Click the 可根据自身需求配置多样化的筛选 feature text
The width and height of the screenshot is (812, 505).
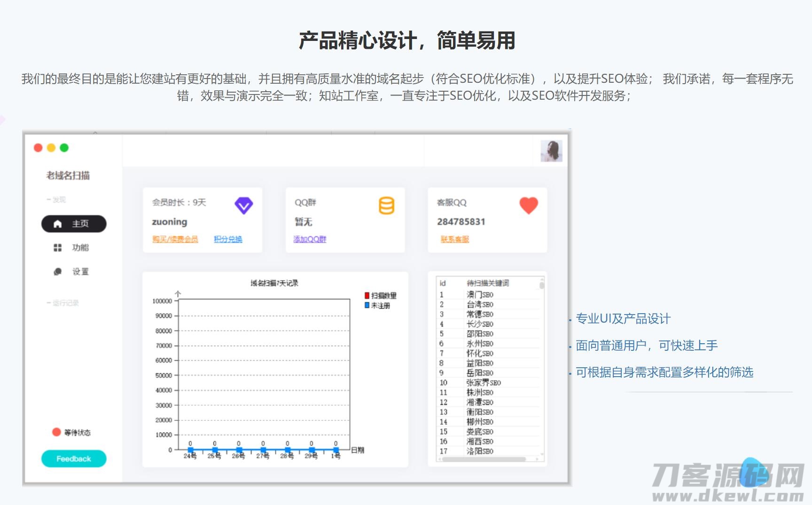(x=664, y=372)
